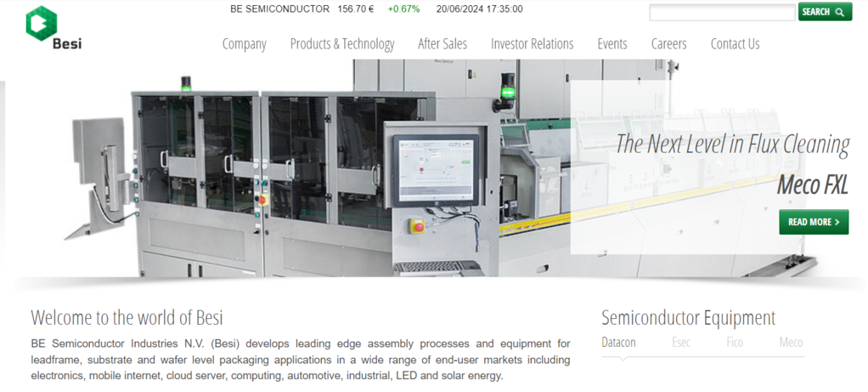Click the 20/06/2024 17:35:00 timestamp
Screen dimensions: 868x392
click(479, 9)
